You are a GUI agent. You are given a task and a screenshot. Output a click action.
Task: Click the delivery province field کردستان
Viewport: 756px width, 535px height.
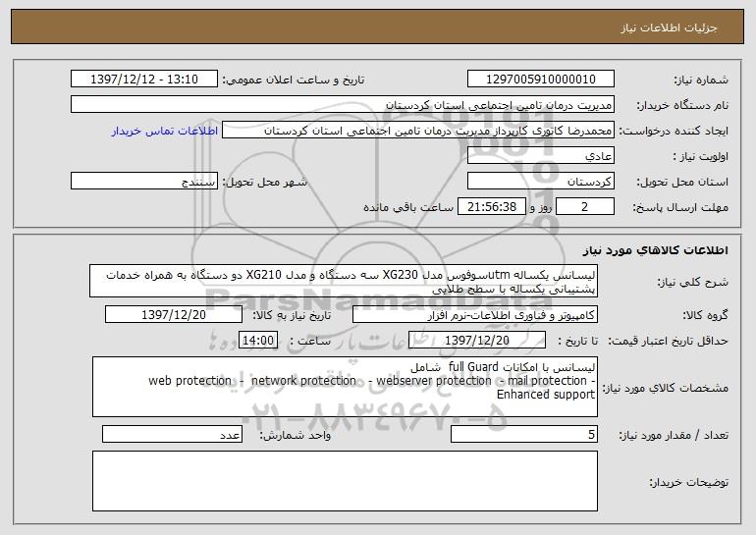click(540, 182)
